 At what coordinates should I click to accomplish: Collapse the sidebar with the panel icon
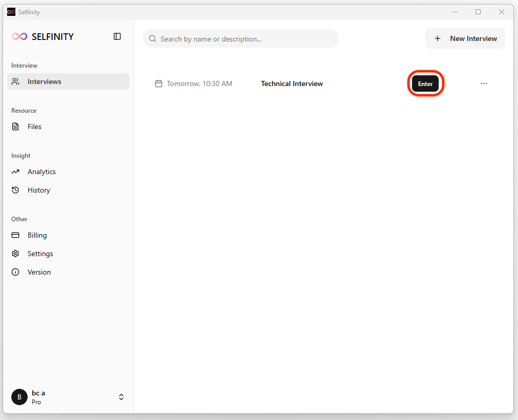click(x=117, y=36)
